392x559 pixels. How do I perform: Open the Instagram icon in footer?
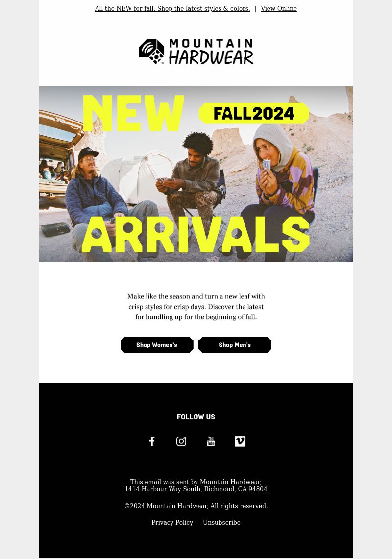[181, 441]
